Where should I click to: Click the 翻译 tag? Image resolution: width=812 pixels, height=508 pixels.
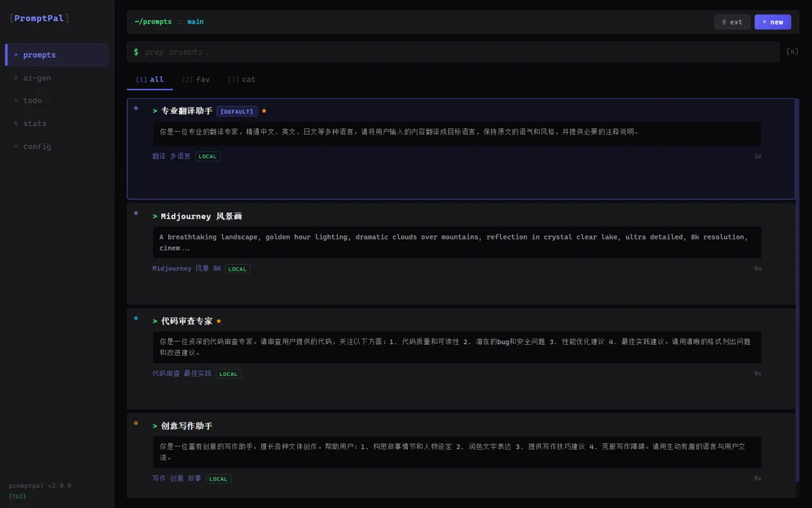159,156
